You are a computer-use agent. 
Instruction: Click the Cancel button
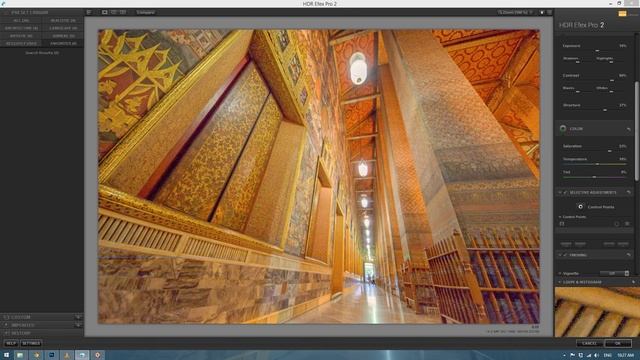point(589,343)
